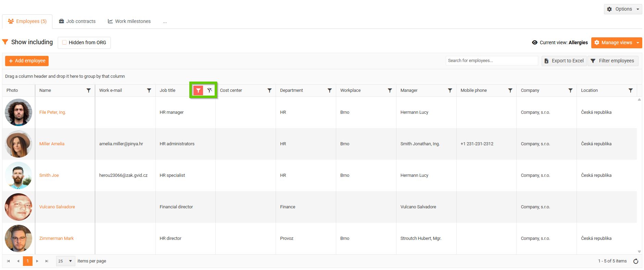The image size is (644, 270).
Task: Clear the Job title column filter
Action: pyautogui.click(x=210, y=90)
